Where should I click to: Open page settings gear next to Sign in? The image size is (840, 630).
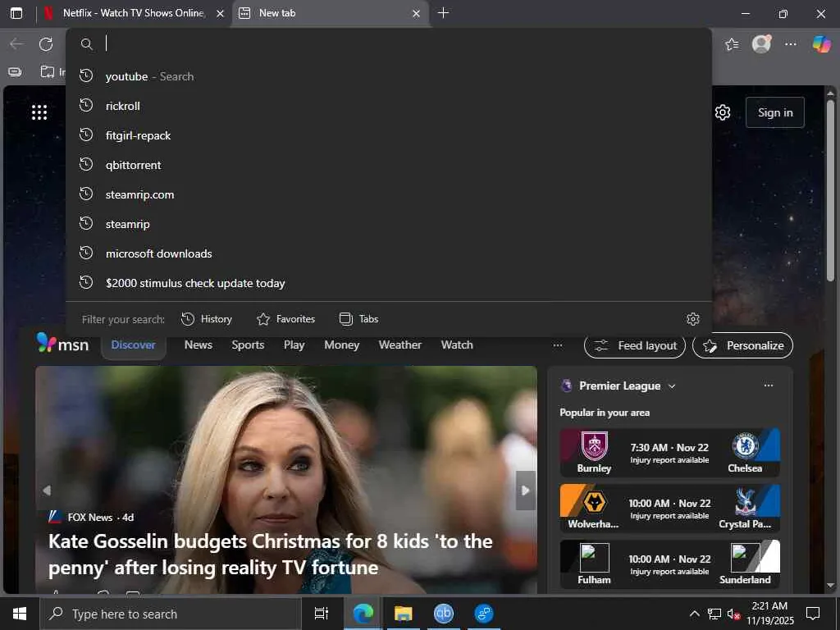[x=723, y=112]
